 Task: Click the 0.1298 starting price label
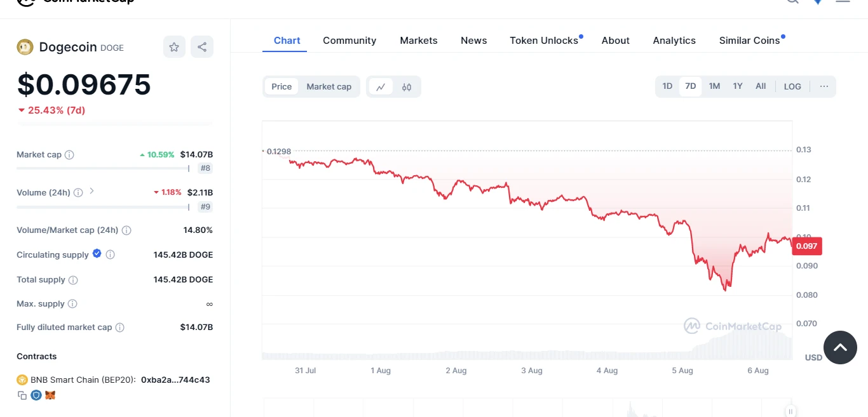point(278,152)
